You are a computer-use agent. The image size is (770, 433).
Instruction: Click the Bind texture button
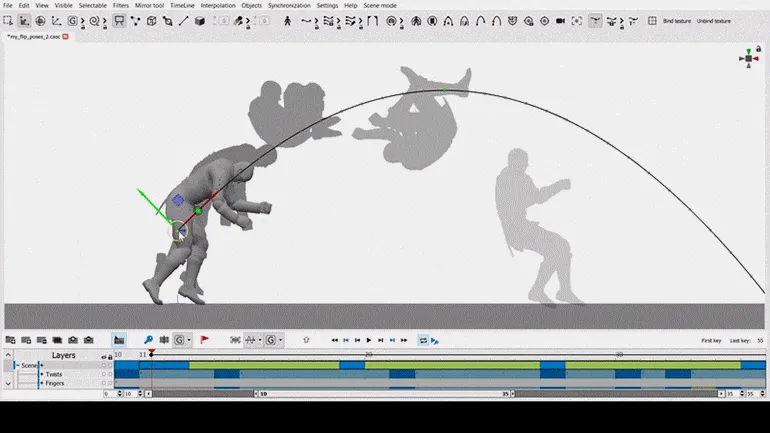pos(677,20)
